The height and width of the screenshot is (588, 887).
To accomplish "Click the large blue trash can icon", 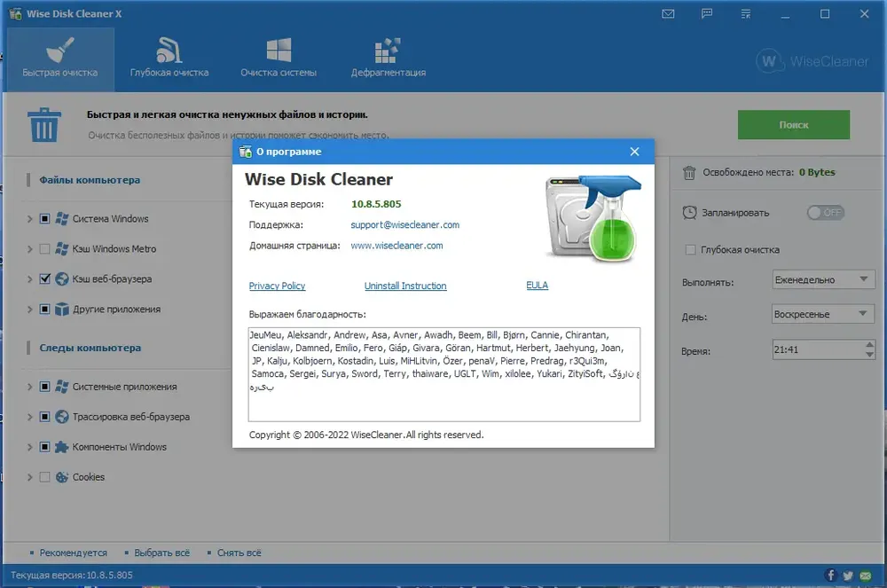I will [43, 125].
